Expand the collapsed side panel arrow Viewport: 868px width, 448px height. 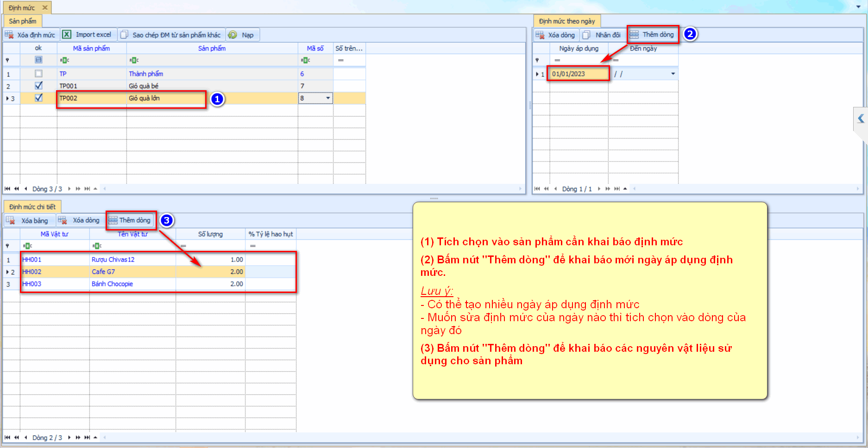[861, 118]
